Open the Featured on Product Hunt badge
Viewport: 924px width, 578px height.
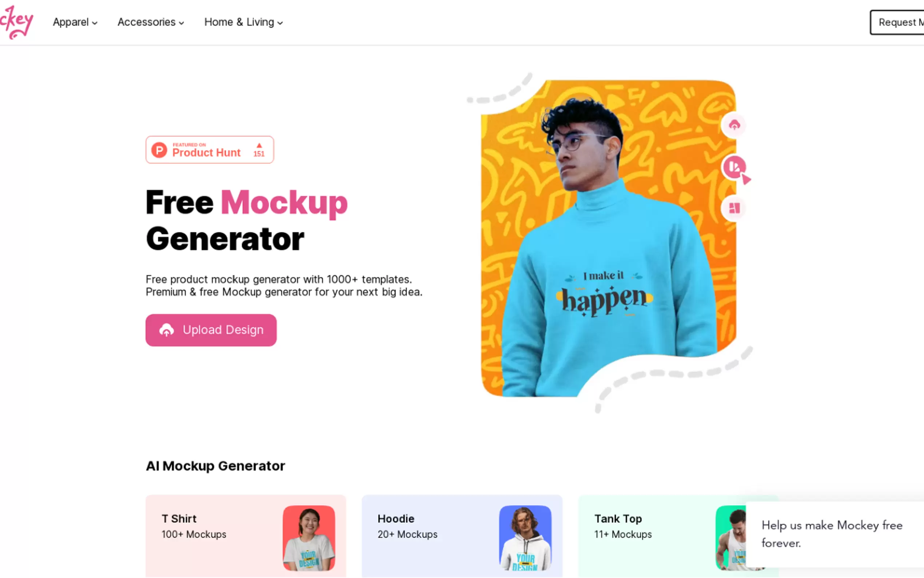[210, 150]
